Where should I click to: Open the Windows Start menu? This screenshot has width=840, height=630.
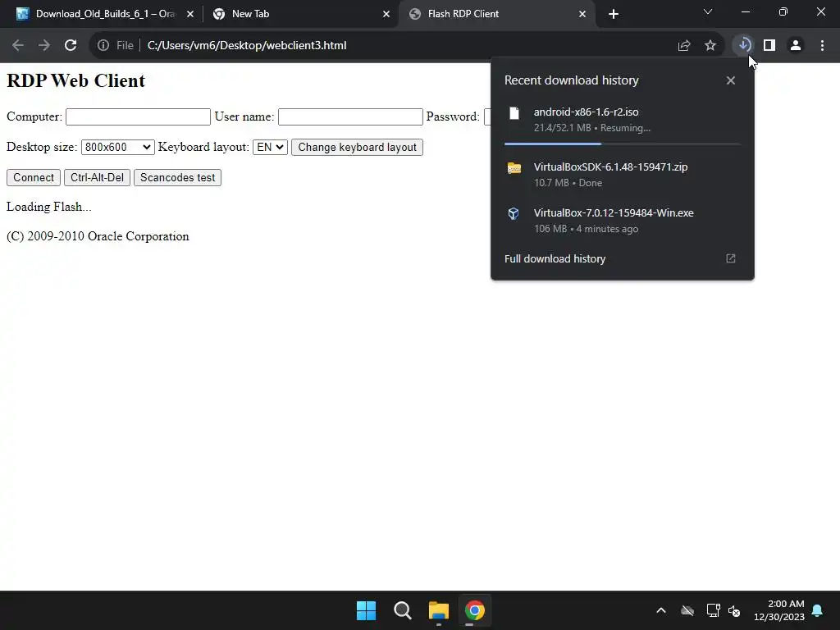point(367,610)
